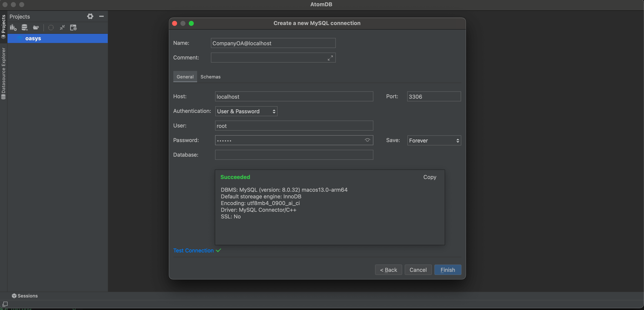Open the Datasource Explorer vertical side tab
644x310 pixels.
[4, 73]
